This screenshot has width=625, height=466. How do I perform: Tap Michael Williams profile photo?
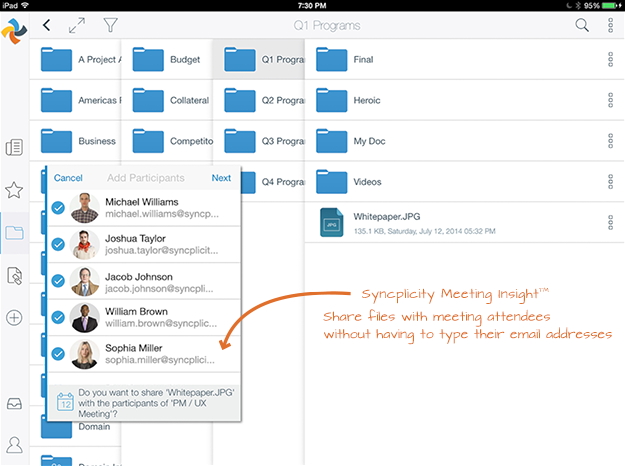85,208
